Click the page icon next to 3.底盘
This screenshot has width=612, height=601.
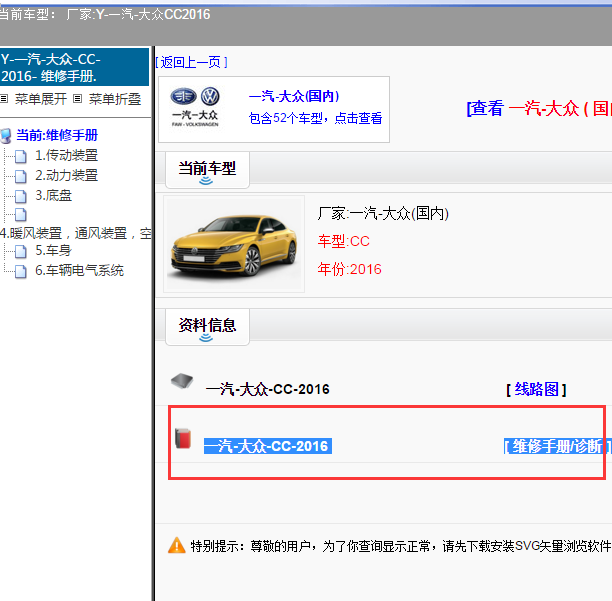click(x=21, y=196)
